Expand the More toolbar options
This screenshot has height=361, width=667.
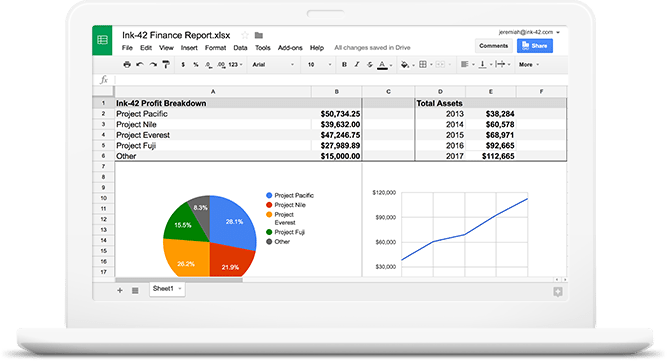pos(529,65)
